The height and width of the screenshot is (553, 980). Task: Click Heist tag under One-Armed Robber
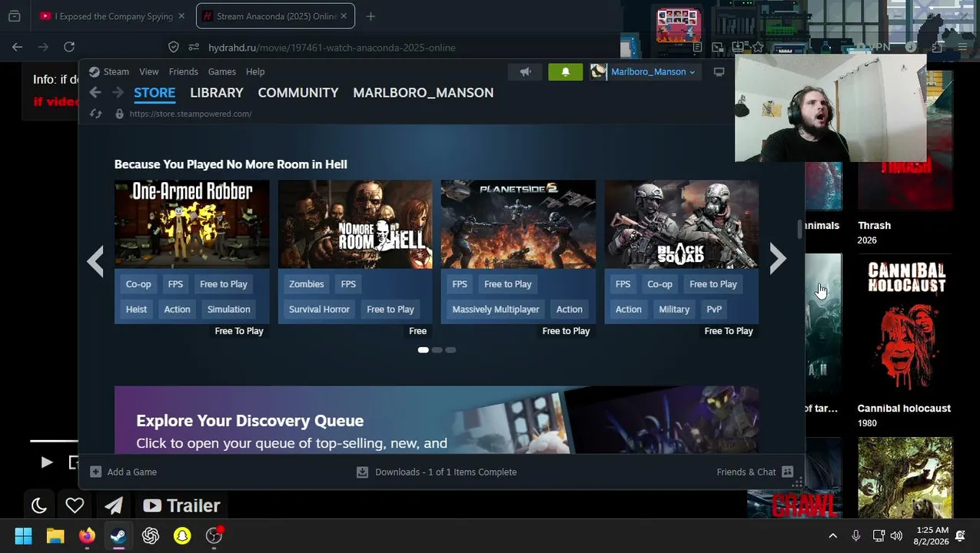(x=136, y=309)
